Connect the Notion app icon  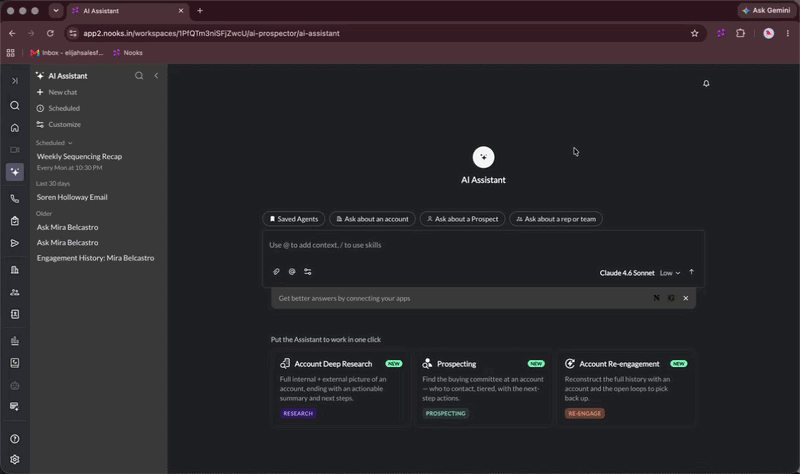tap(657, 298)
